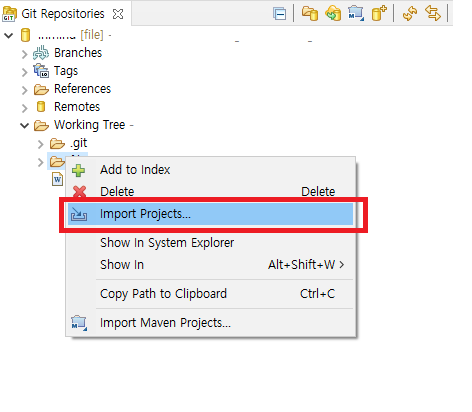The height and width of the screenshot is (412, 472).
Task: Select the Working Tree item
Action: click(90, 125)
